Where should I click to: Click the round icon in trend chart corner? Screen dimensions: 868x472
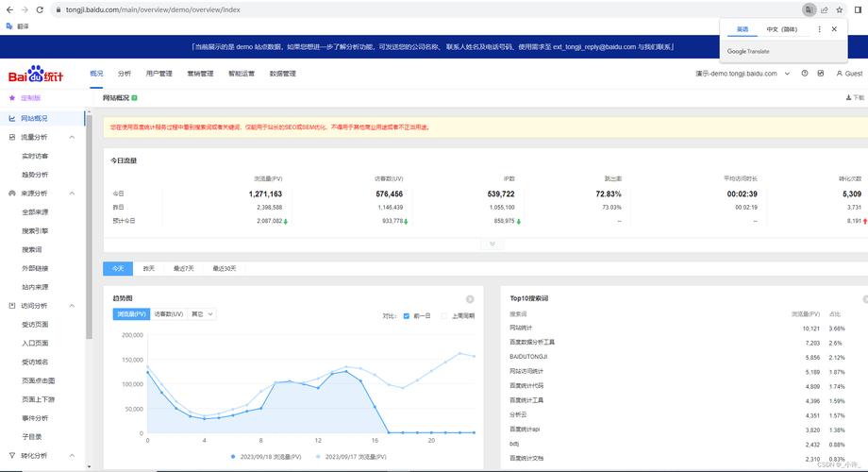point(470,299)
